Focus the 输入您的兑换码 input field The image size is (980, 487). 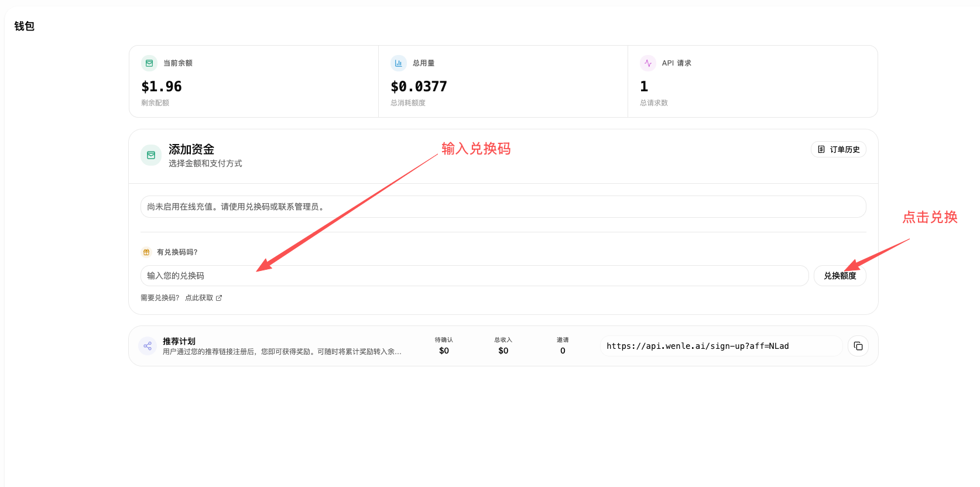tap(475, 276)
